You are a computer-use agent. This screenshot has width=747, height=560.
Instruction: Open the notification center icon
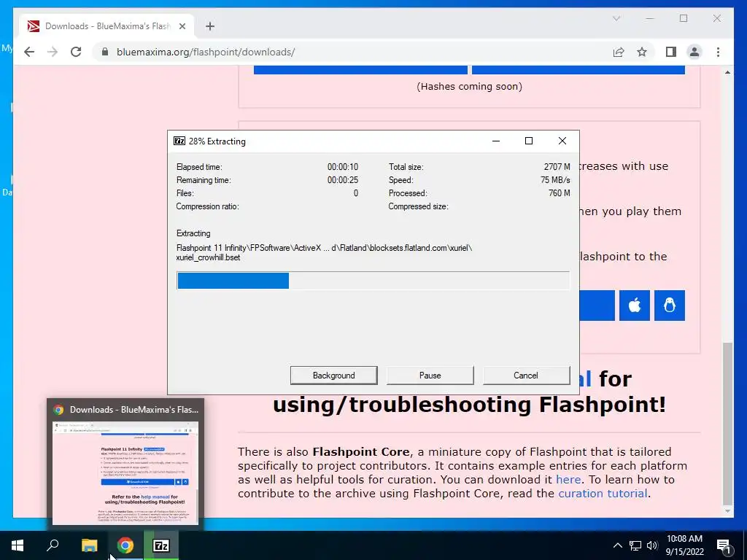tap(724, 545)
